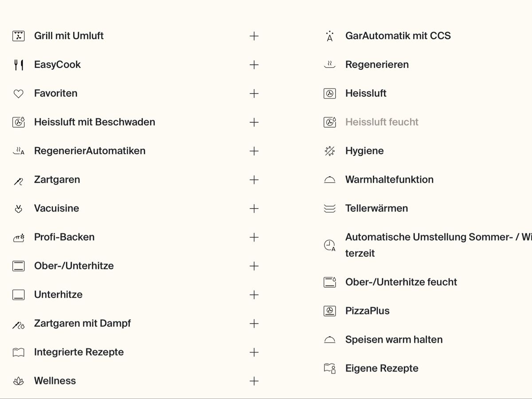Expand Vacuisine details with plus
Screen dimensions: 532x399
click(254, 208)
